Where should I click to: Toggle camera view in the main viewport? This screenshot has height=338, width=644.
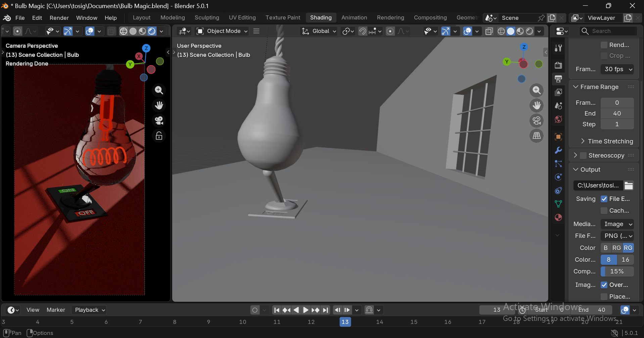coord(537,121)
